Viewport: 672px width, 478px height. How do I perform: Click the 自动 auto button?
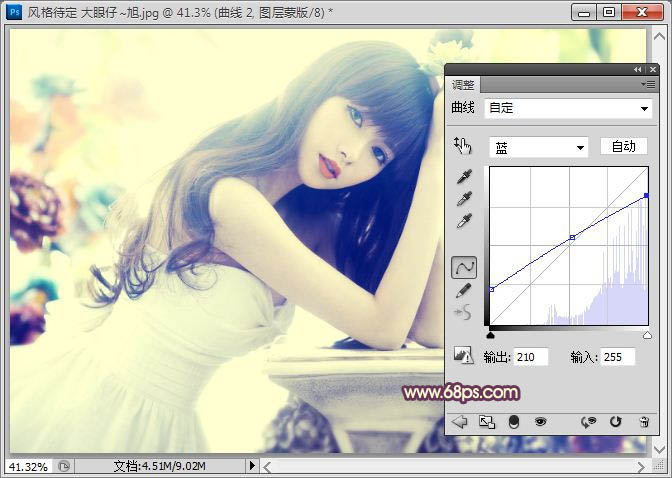pyautogui.click(x=623, y=147)
